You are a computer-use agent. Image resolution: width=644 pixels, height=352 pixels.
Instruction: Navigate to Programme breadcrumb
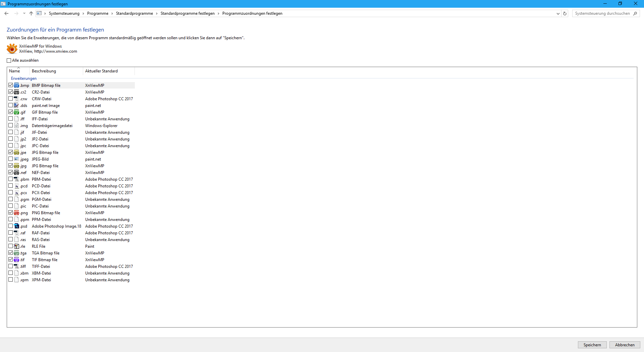tap(98, 13)
